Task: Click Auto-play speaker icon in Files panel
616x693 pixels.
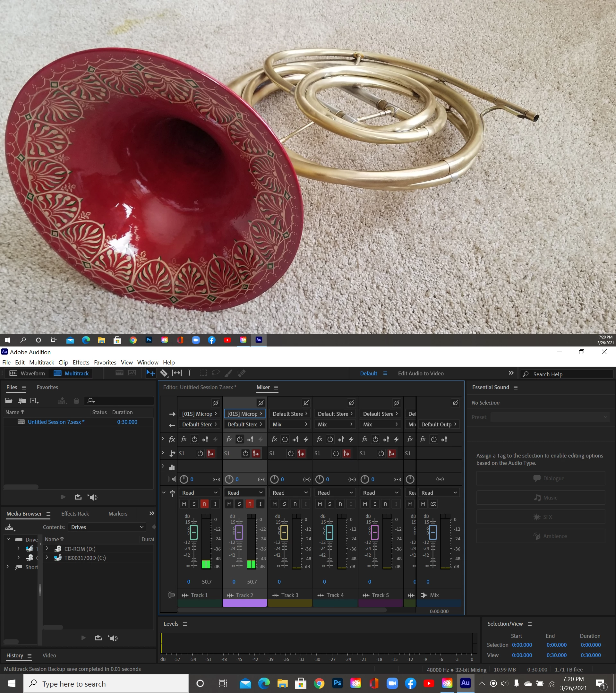Action: pos(93,497)
